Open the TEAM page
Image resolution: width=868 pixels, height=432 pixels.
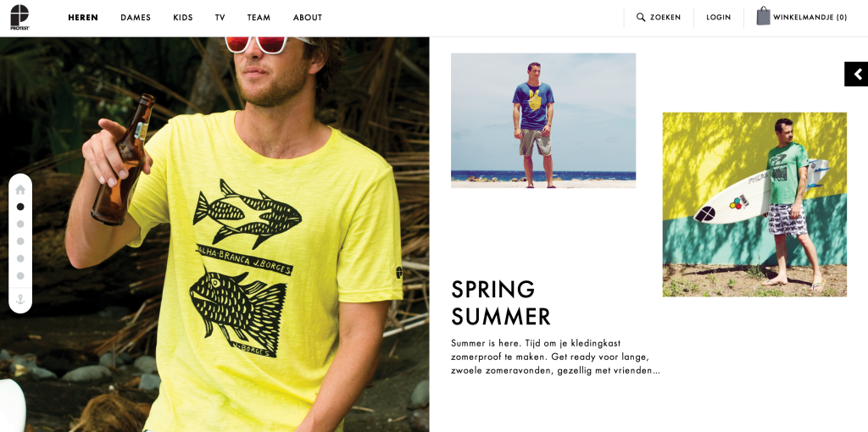point(259,18)
